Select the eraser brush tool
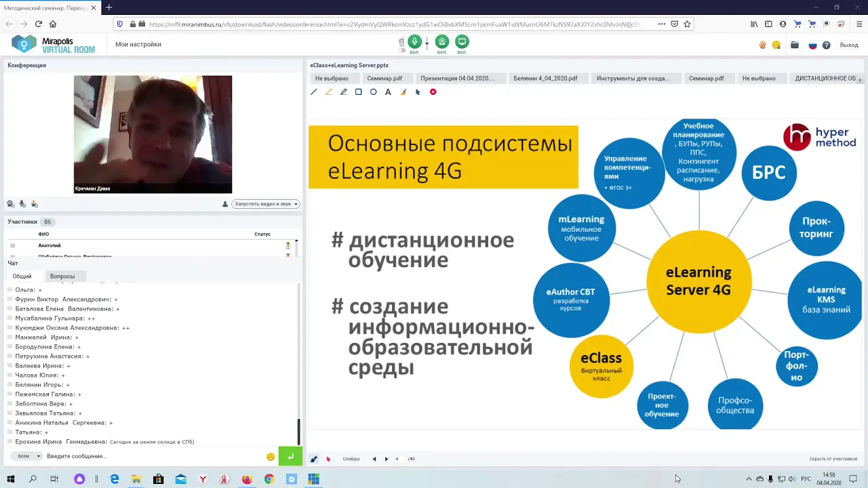Viewport: 868px width, 488px height. (403, 91)
